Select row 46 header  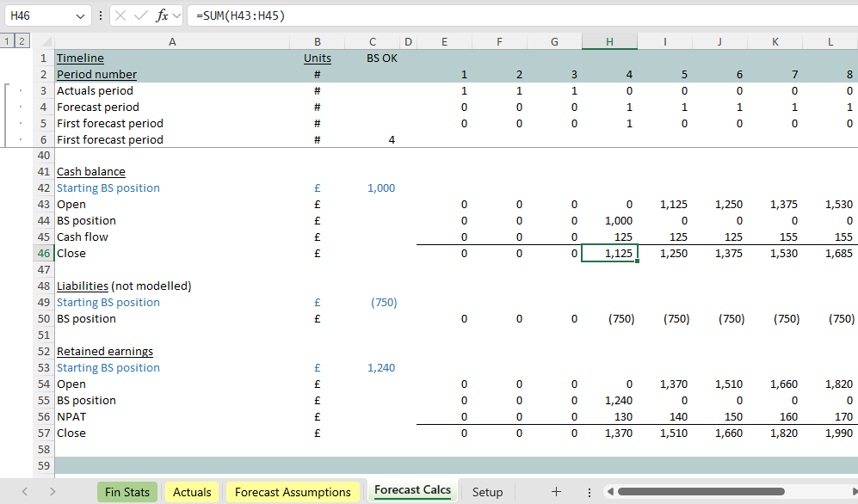tap(43, 254)
